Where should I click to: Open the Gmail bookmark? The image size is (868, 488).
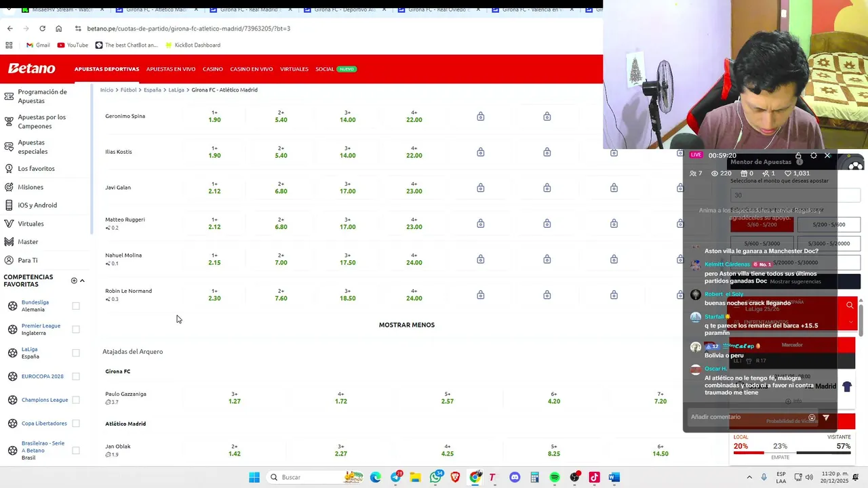pos(38,45)
